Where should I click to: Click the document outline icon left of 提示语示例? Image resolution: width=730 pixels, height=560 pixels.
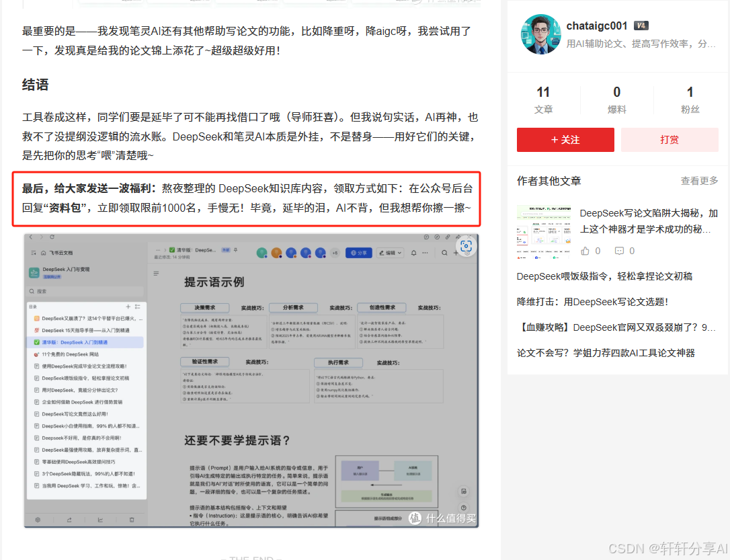tap(157, 273)
